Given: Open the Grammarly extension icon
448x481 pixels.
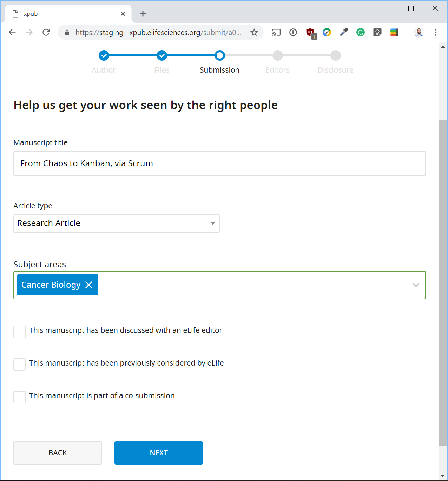Looking at the screenshot, I should pos(361,33).
